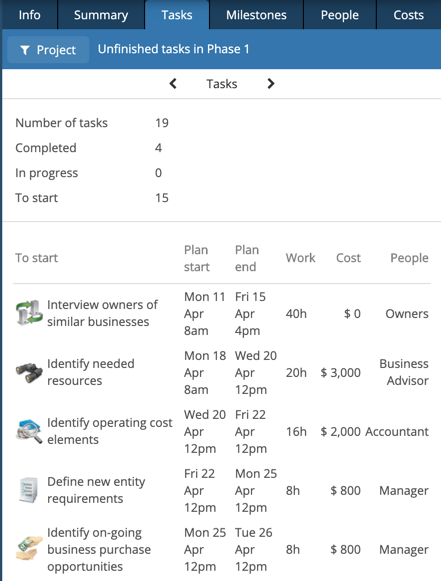Click the Cost column header

tap(348, 258)
